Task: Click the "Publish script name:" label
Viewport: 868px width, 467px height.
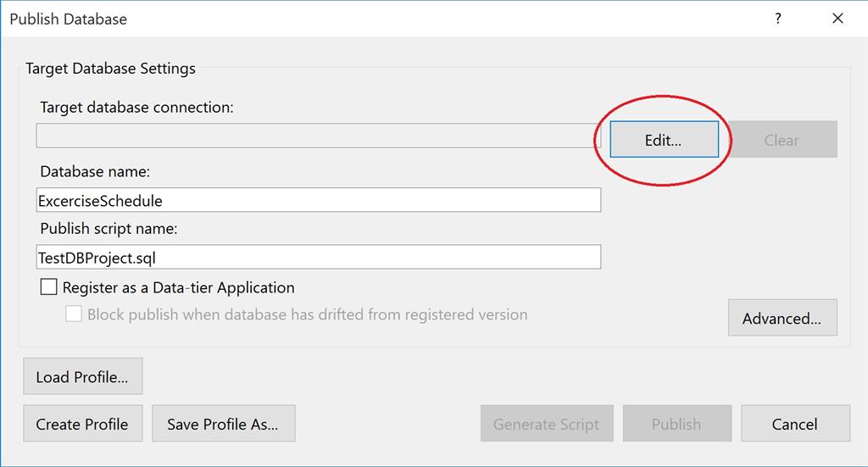Action: pos(108,229)
